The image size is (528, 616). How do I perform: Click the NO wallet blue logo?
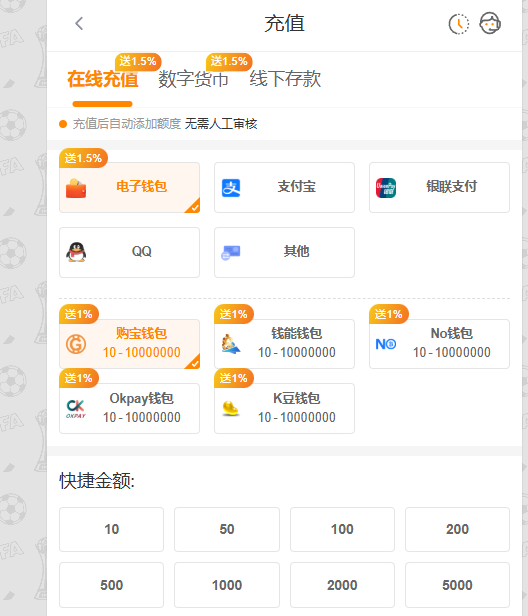386,344
